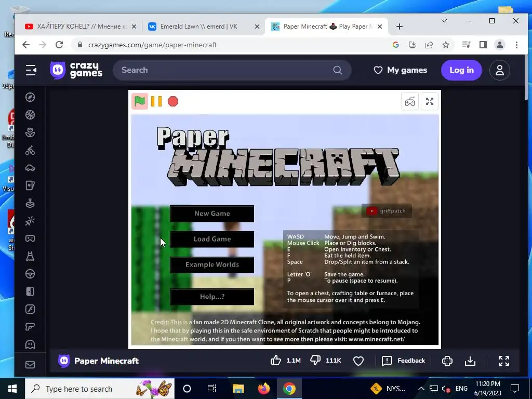Open the basketball sports category in sidebar
The image size is (532, 399).
pos(30,115)
